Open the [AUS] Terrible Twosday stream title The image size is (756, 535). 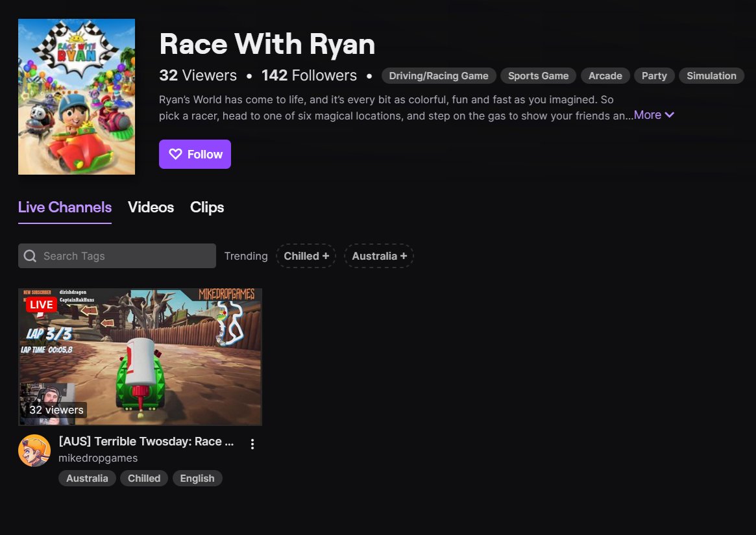coord(146,442)
